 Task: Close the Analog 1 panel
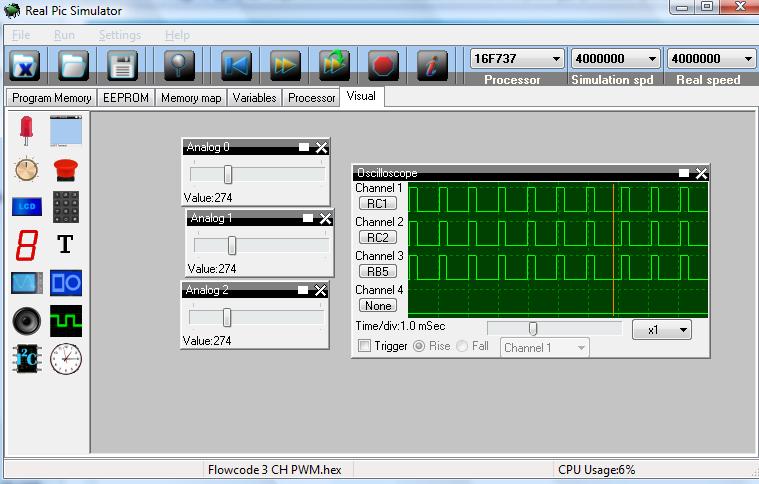pyautogui.click(x=325, y=218)
